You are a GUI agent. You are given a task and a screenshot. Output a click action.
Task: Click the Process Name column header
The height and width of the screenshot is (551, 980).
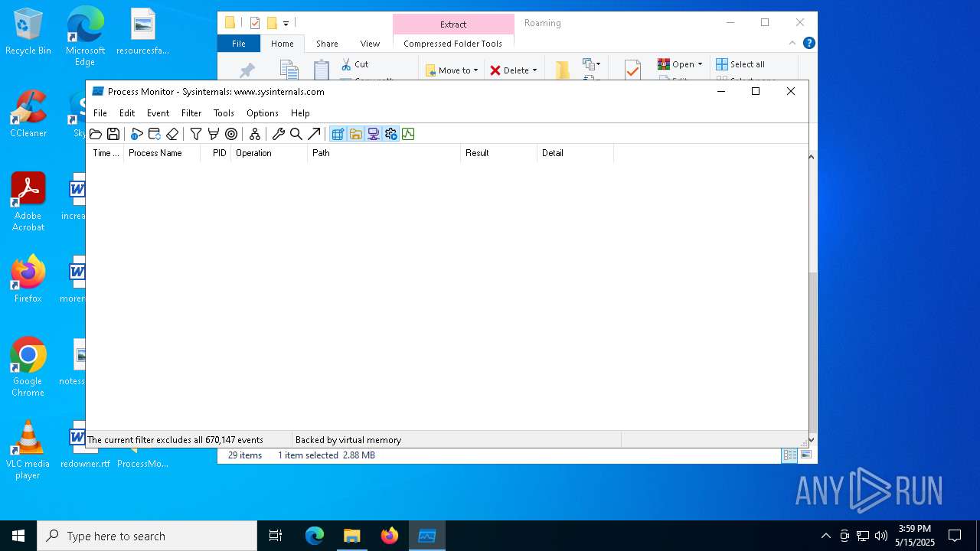pyautogui.click(x=162, y=153)
